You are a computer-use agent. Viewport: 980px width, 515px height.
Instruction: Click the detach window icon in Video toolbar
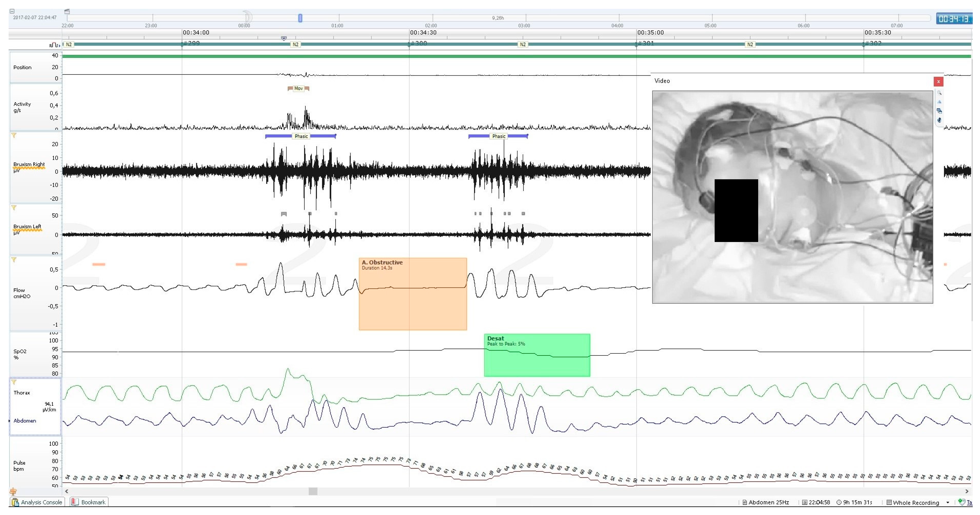point(939,111)
